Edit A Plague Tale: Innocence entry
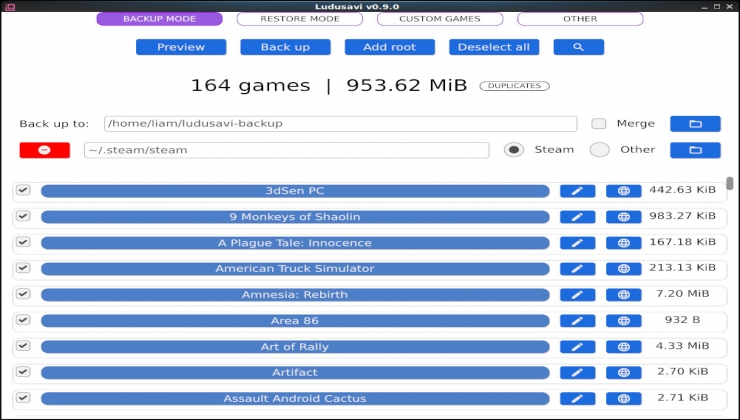 (577, 243)
